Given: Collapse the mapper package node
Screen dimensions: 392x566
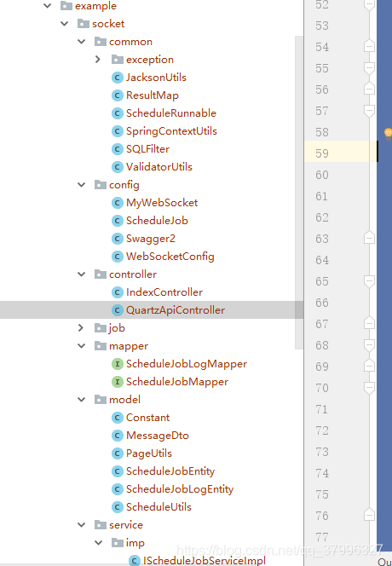Looking at the screenshot, I should [x=82, y=346].
